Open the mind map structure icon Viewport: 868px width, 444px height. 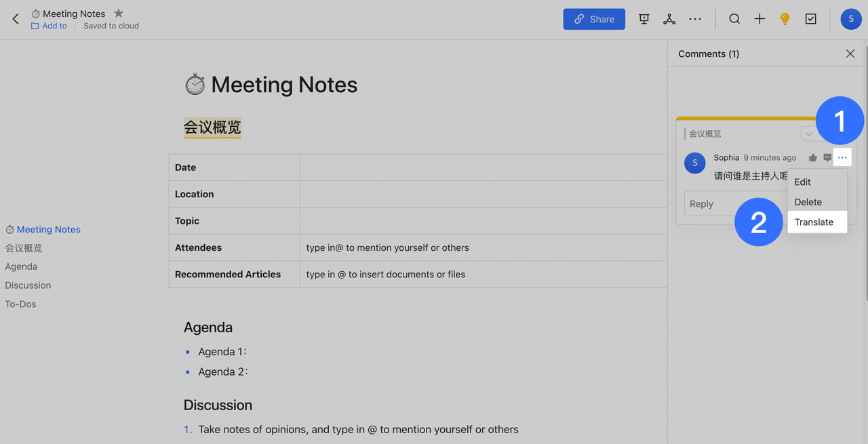pos(669,19)
